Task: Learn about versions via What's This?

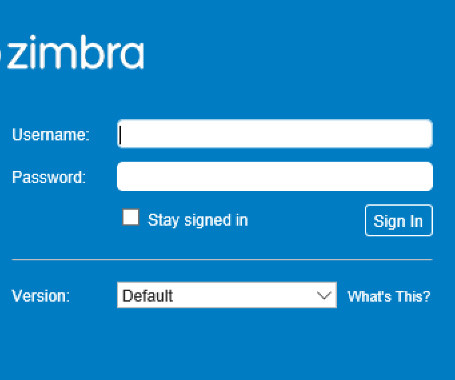Action: click(x=389, y=296)
